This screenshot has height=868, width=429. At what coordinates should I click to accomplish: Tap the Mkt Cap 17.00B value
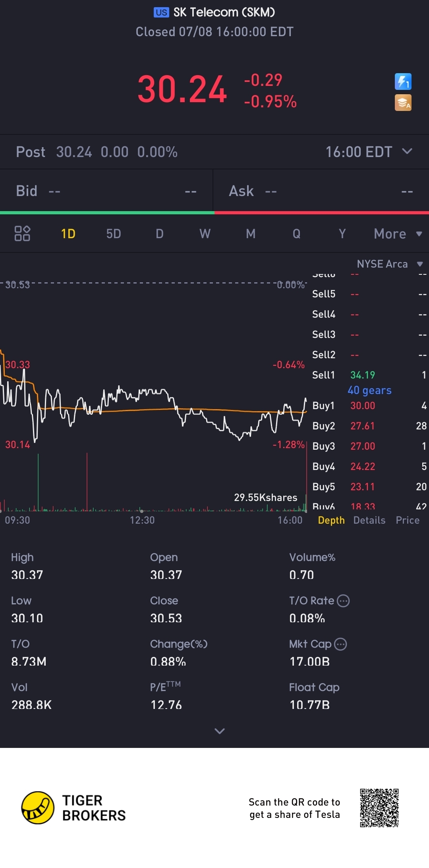[309, 661]
